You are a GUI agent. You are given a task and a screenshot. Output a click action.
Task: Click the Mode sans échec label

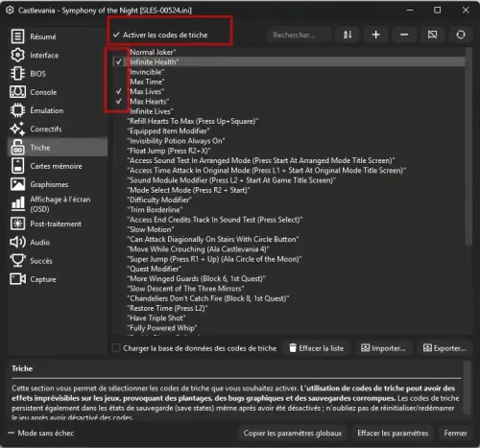click(46, 433)
